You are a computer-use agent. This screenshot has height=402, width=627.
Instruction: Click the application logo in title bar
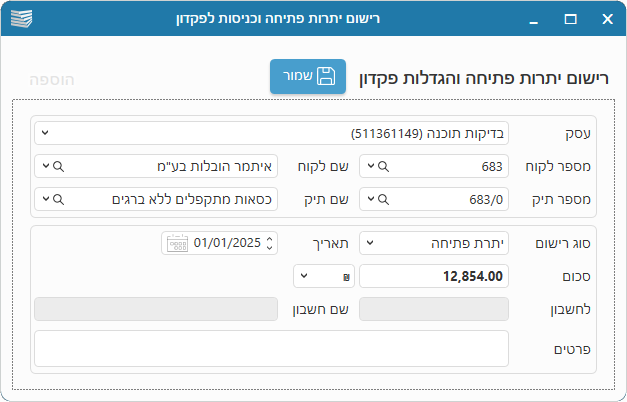tap(20, 19)
